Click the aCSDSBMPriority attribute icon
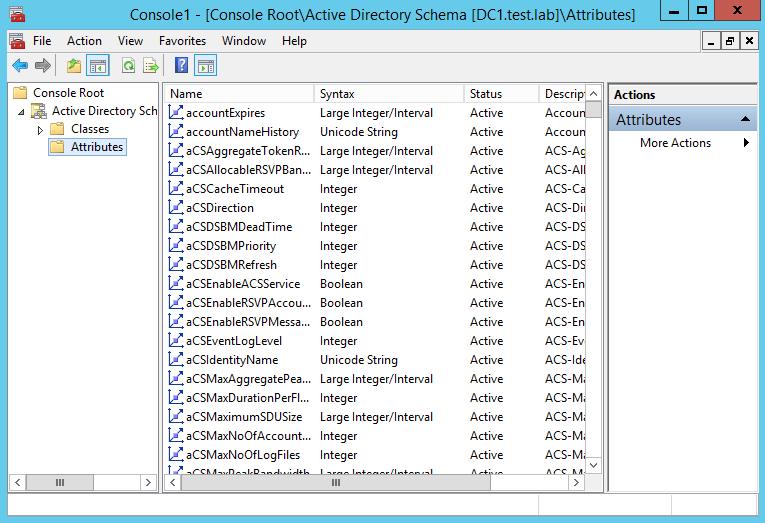The image size is (765, 523). click(x=176, y=246)
